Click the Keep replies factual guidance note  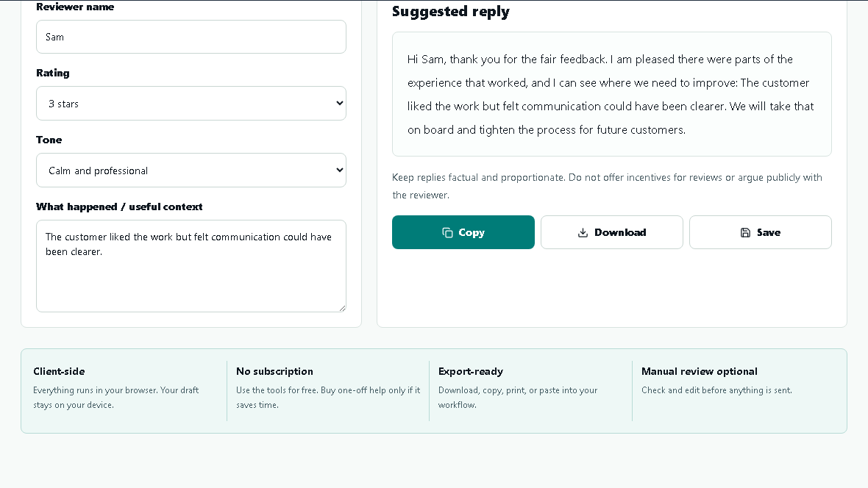coord(607,186)
